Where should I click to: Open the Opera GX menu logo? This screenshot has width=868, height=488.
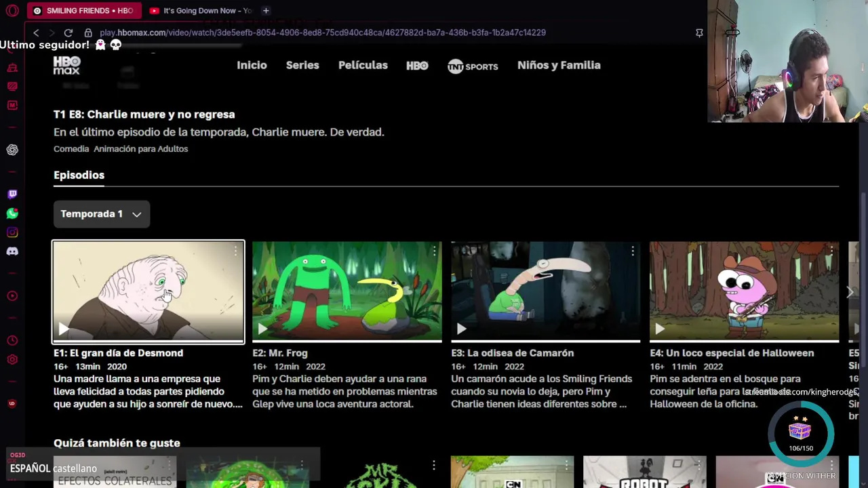[12, 10]
